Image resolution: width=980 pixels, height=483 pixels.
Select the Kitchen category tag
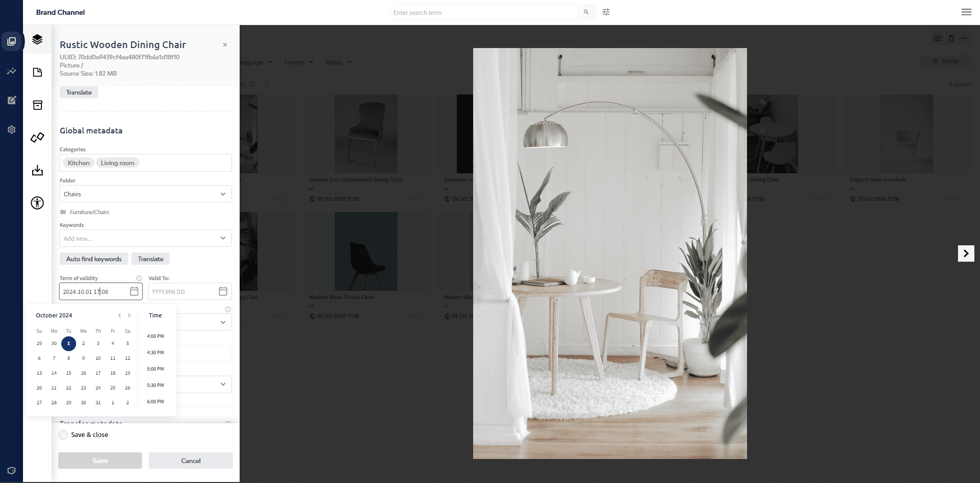coord(79,163)
